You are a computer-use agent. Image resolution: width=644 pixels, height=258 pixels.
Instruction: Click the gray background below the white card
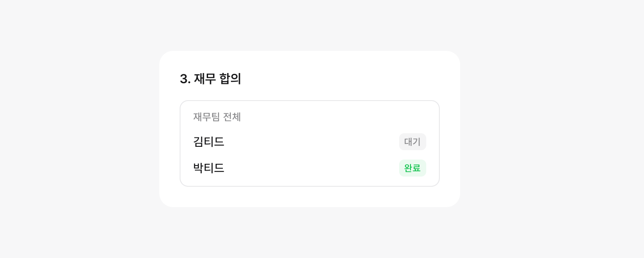point(309,233)
